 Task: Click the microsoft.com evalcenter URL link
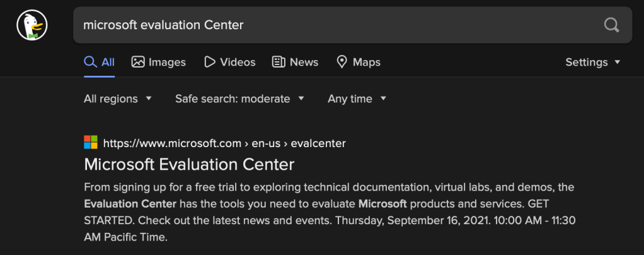tap(224, 143)
